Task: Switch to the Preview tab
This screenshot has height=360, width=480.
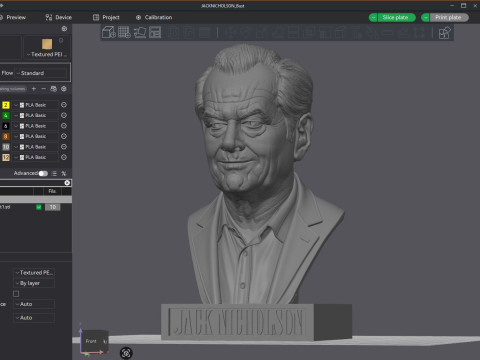Action: point(13,17)
